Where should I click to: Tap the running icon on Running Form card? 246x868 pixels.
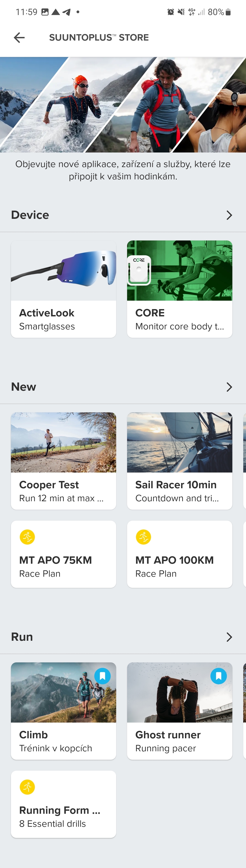27,787
